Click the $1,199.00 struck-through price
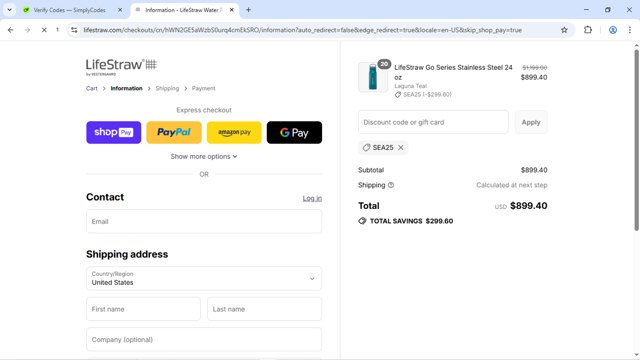The height and width of the screenshot is (360, 640). [x=535, y=67]
